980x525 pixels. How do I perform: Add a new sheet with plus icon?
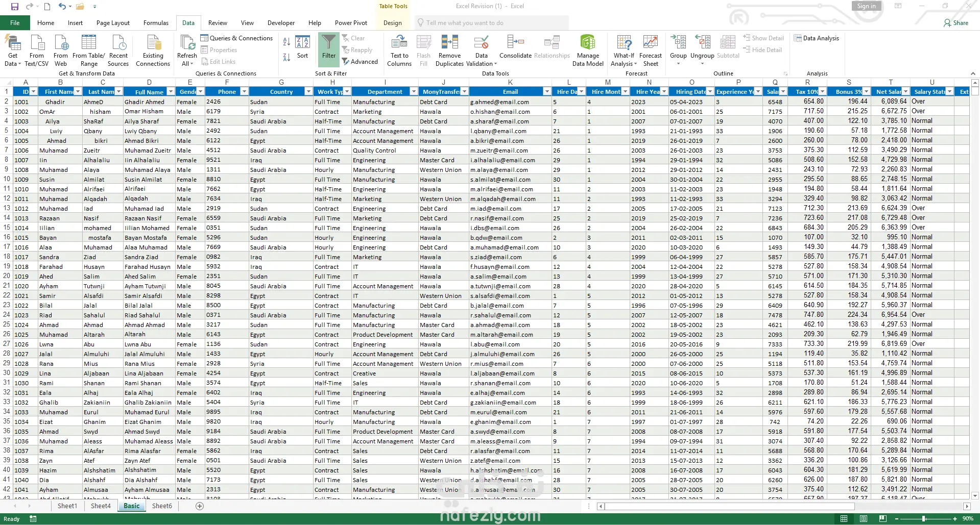click(x=200, y=506)
